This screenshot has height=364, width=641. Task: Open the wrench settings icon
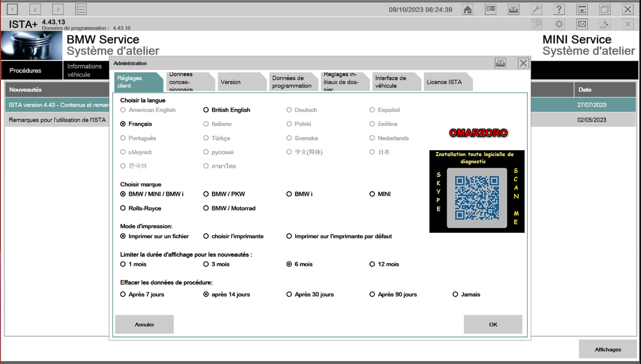[x=536, y=10]
